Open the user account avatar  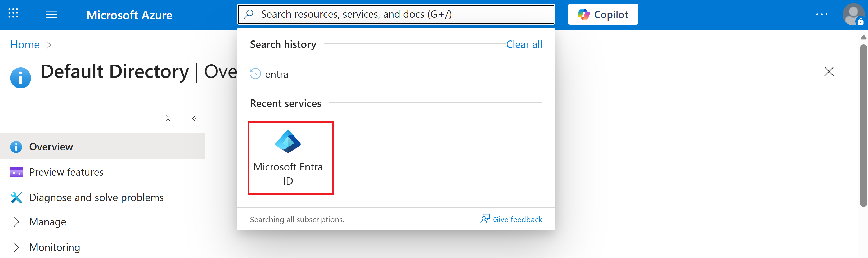click(852, 15)
